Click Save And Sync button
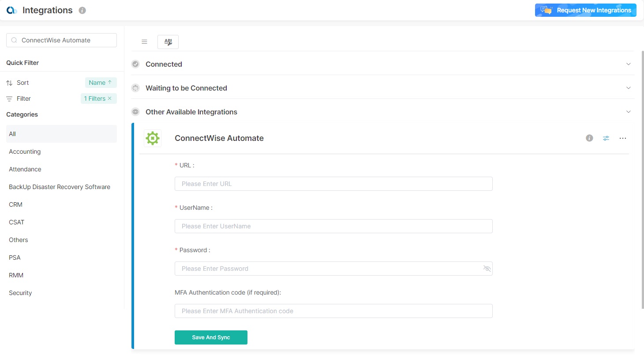644x356 pixels. [x=211, y=337]
